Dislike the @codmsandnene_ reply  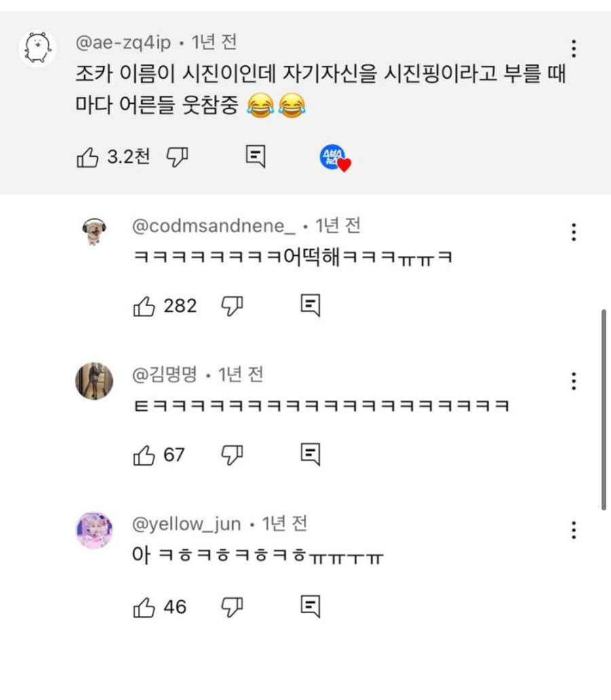point(232,307)
